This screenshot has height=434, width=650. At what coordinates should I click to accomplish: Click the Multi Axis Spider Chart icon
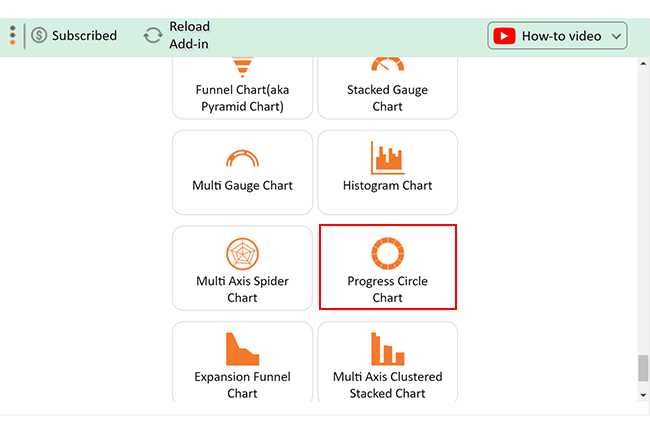click(243, 254)
